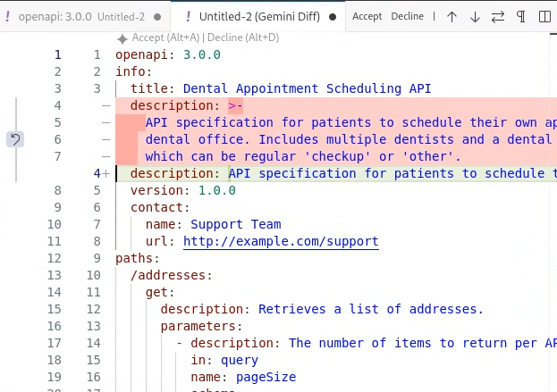The width and height of the screenshot is (557, 392).
Task: Go to previous change with up arrow
Action: click(x=452, y=17)
